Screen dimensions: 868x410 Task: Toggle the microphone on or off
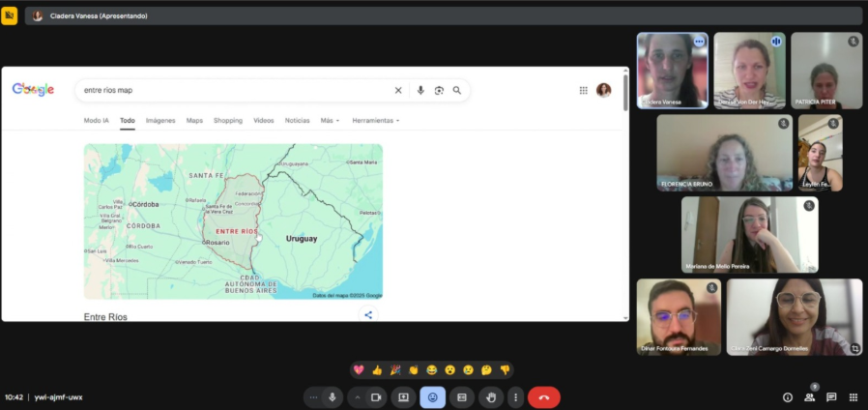332,397
